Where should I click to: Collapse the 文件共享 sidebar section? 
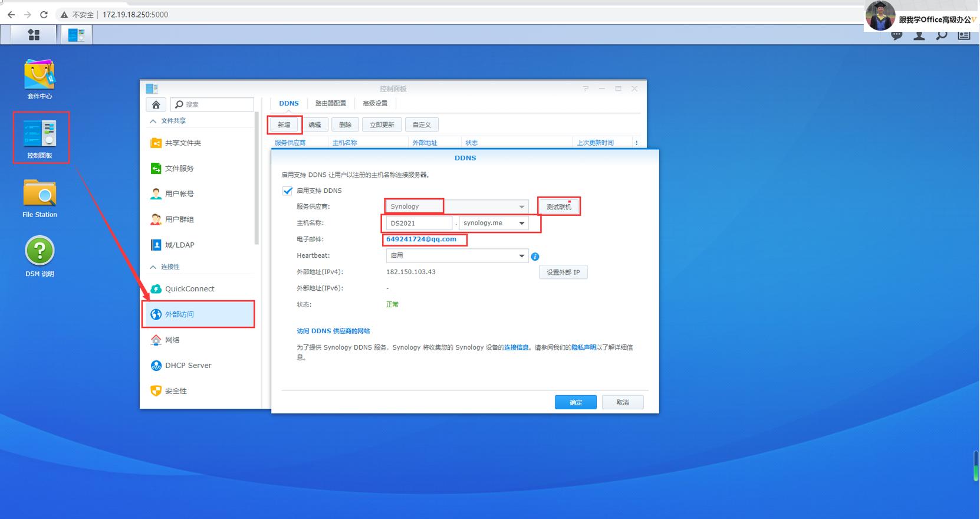[x=153, y=121]
